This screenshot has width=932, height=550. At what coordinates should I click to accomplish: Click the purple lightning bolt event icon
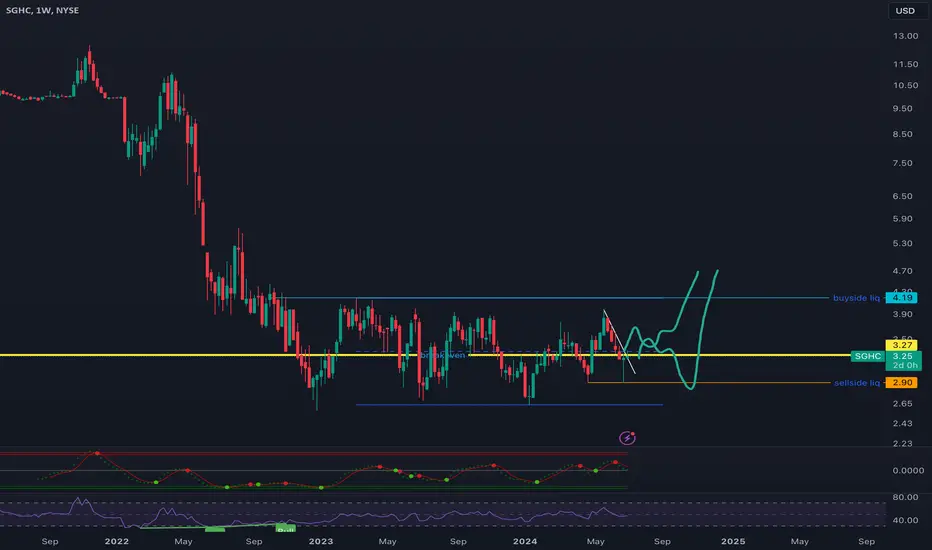[627, 438]
